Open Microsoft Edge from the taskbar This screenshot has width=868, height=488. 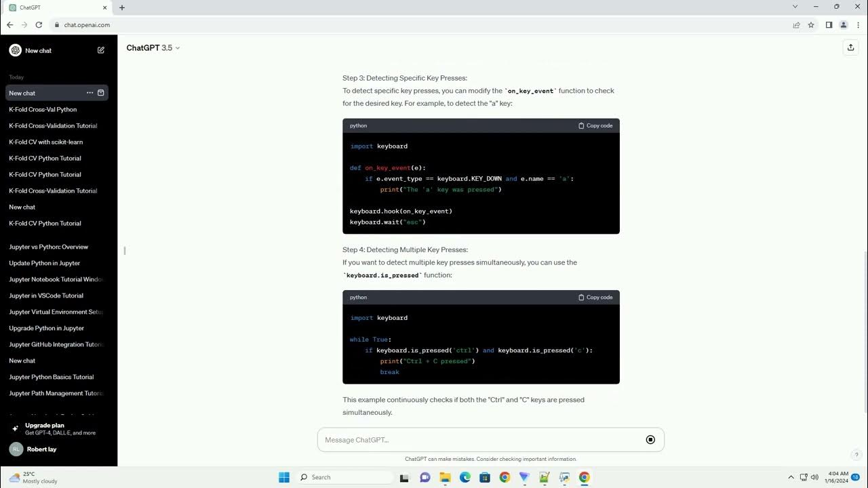click(465, 477)
